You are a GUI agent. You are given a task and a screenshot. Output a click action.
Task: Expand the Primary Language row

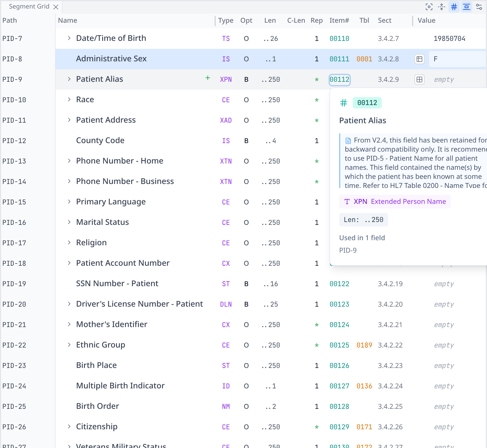coord(69,202)
